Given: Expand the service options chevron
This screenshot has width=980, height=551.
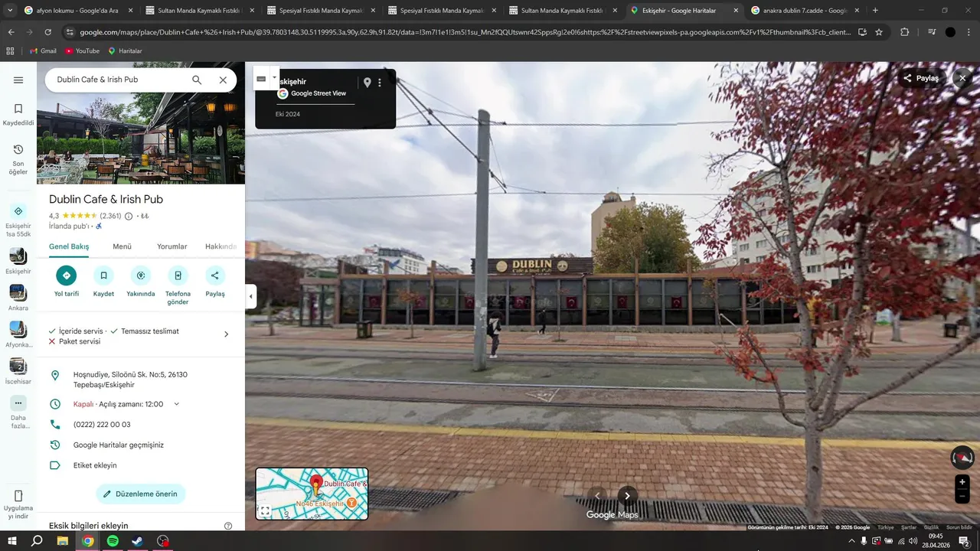Looking at the screenshot, I should 226,334.
